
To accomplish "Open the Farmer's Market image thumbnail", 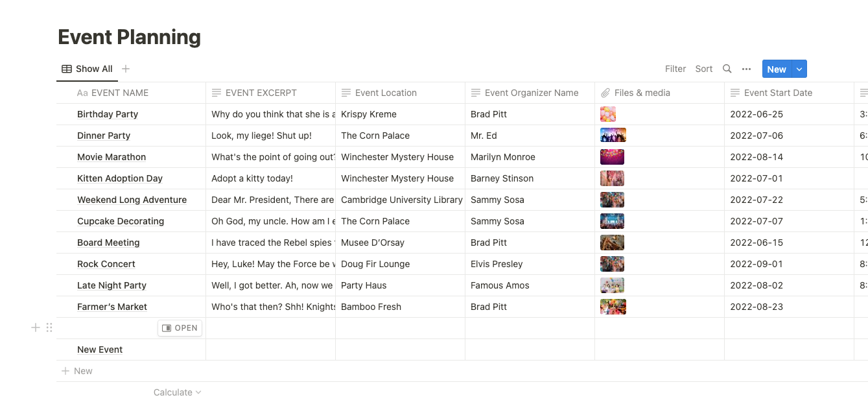I will click(613, 307).
